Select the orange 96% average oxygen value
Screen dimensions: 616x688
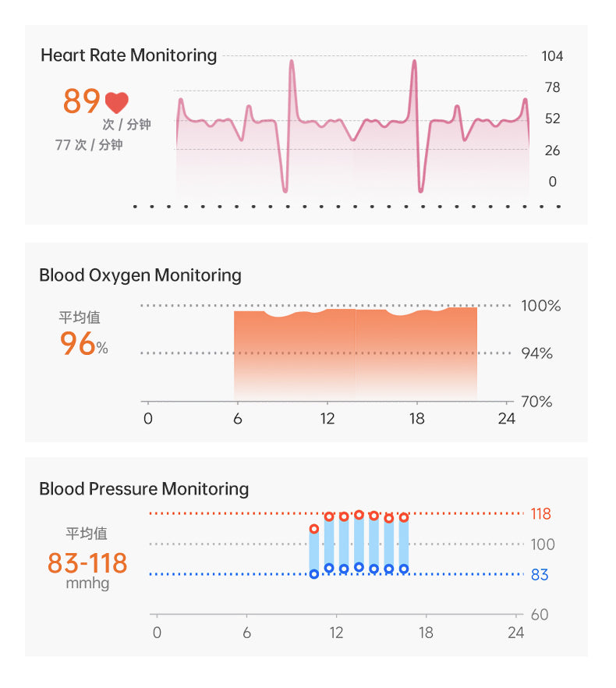(83, 344)
